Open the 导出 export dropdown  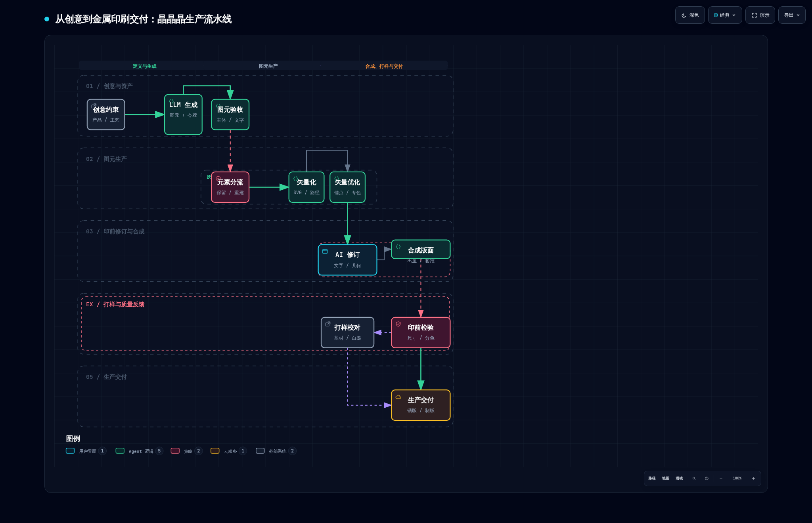click(792, 15)
